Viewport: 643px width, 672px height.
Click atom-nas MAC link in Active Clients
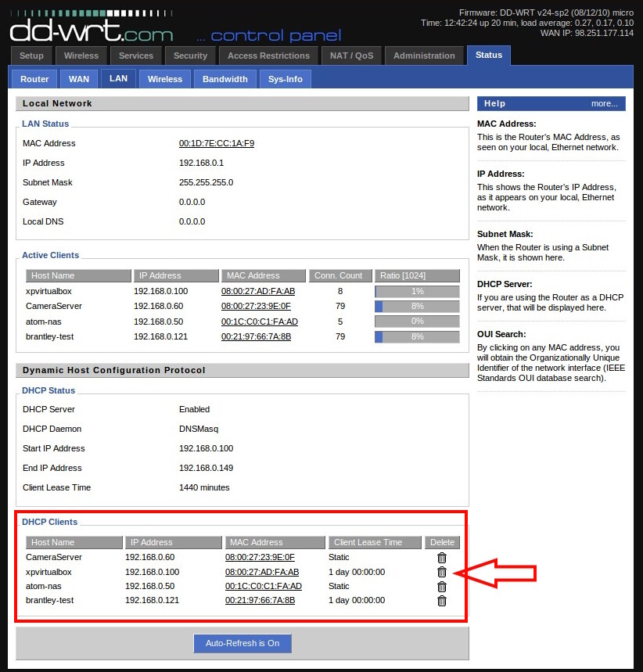click(260, 322)
